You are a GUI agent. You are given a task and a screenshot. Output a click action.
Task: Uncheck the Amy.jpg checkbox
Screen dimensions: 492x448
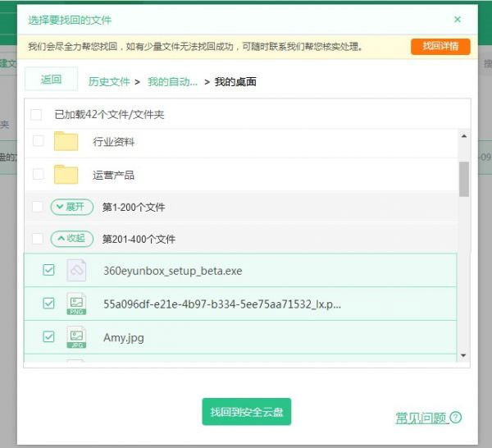pos(48,336)
